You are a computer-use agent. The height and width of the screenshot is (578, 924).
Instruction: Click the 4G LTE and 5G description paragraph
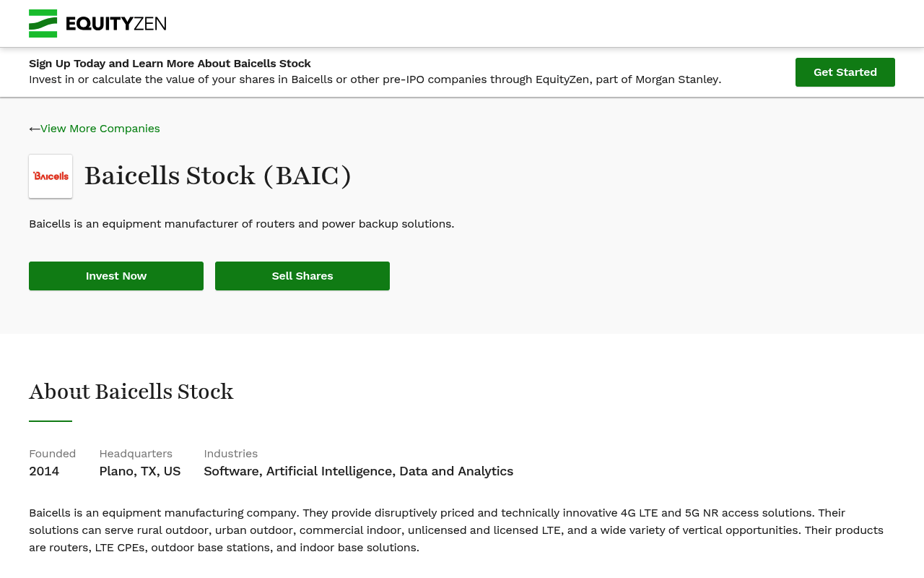(x=456, y=530)
